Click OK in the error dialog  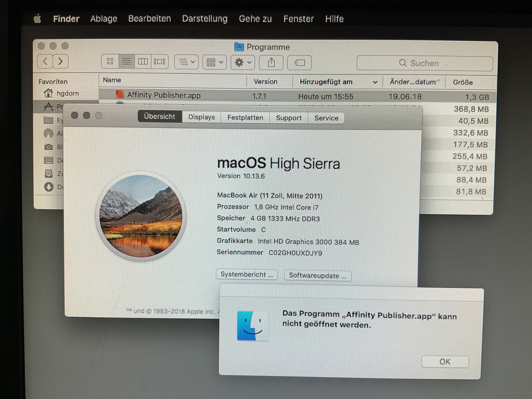pos(445,362)
